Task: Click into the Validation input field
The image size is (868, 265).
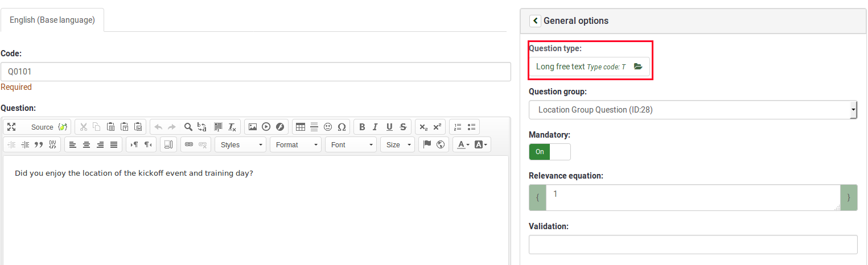Action: point(692,245)
